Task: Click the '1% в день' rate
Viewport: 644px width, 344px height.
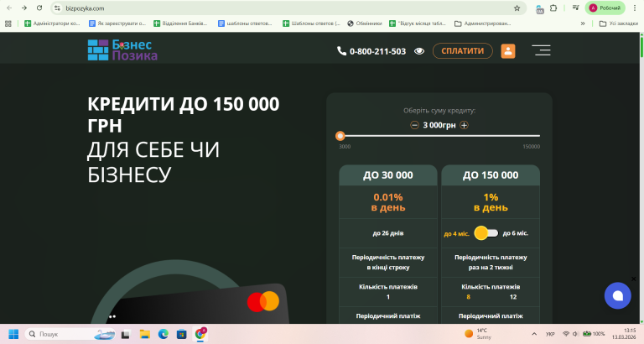Action: (491, 202)
